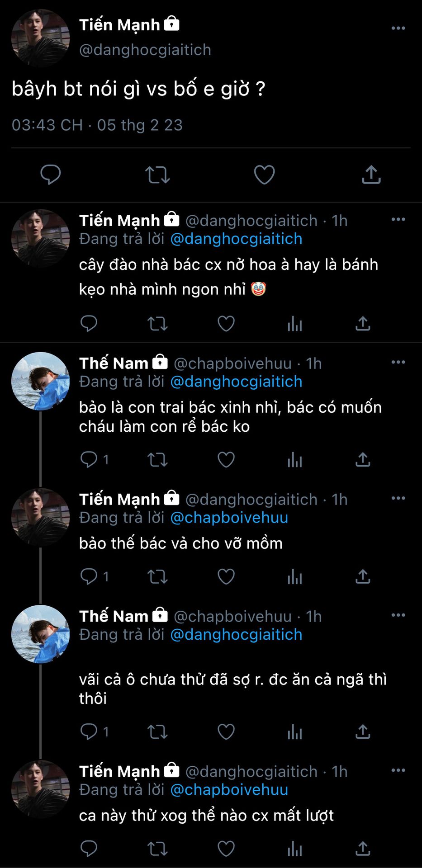422x868 pixels.
Task: Retweet the main tweet by Tiến Mạnh
Action: [157, 175]
